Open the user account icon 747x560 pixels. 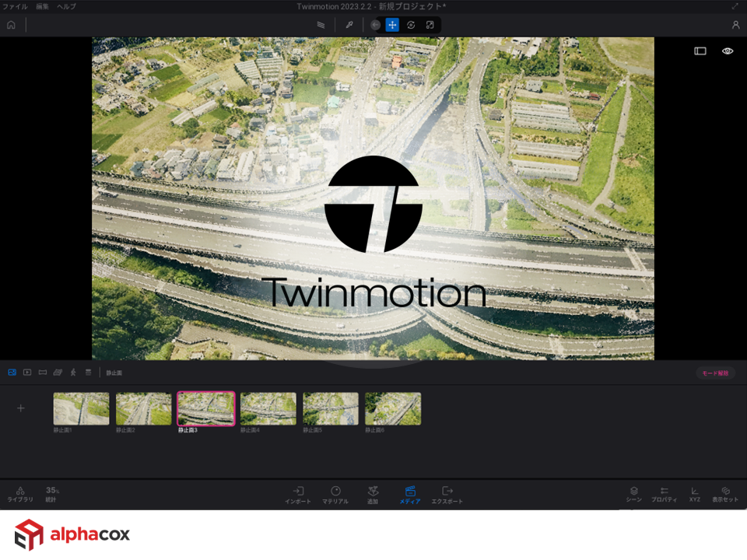(x=735, y=25)
